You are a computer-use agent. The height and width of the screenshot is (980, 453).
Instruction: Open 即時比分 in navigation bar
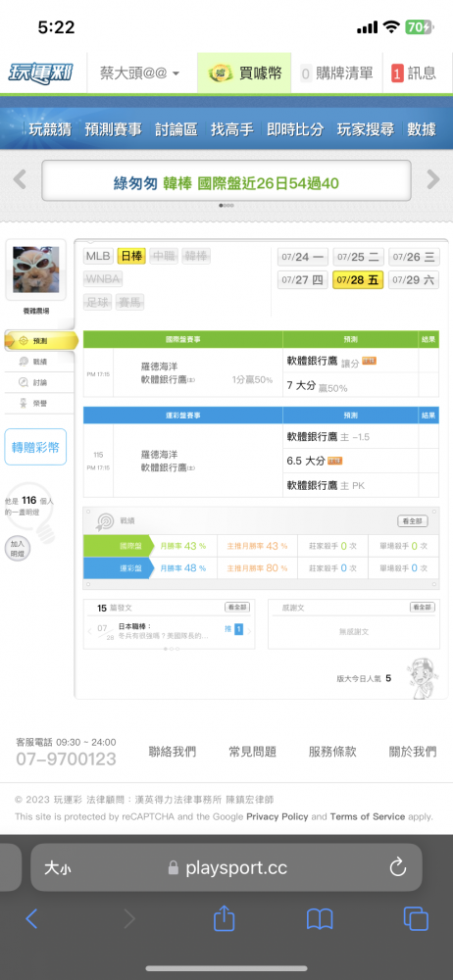(x=295, y=129)
